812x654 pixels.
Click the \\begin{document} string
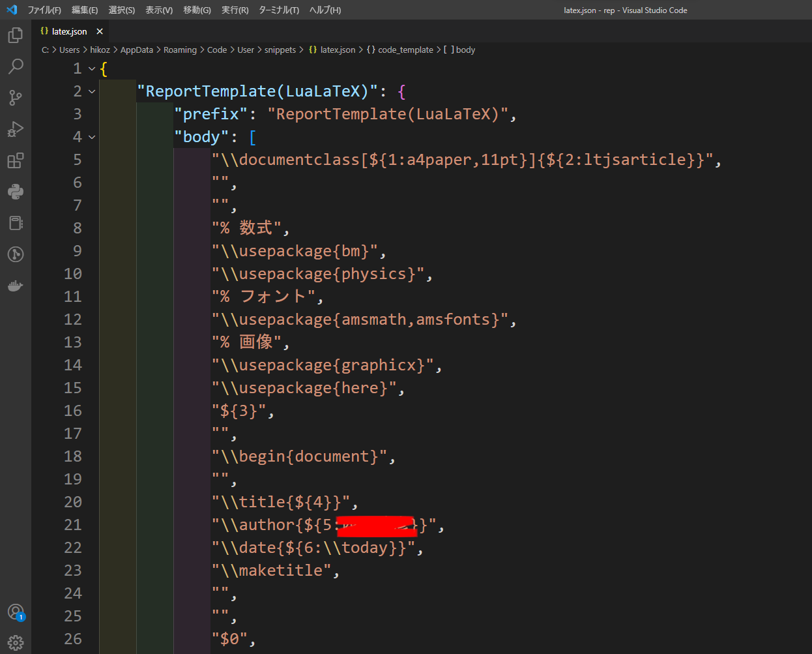pos(299,456)
